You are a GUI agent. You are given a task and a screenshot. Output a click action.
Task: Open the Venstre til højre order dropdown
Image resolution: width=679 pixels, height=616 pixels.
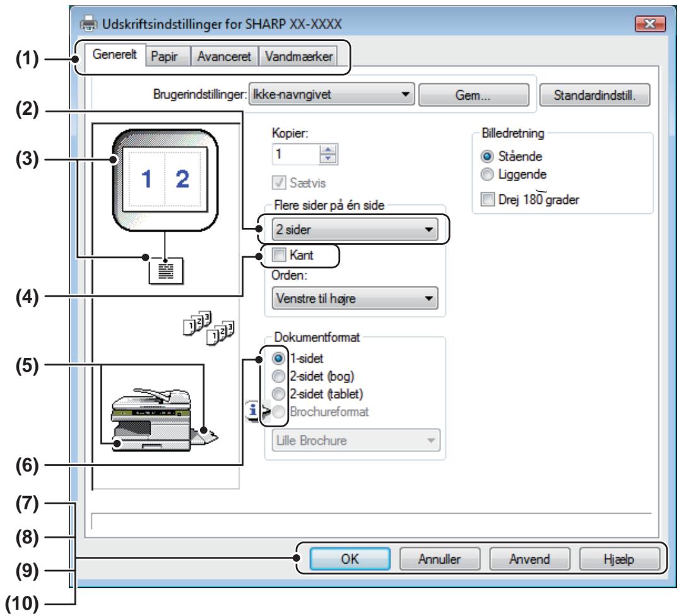[355, 298]
